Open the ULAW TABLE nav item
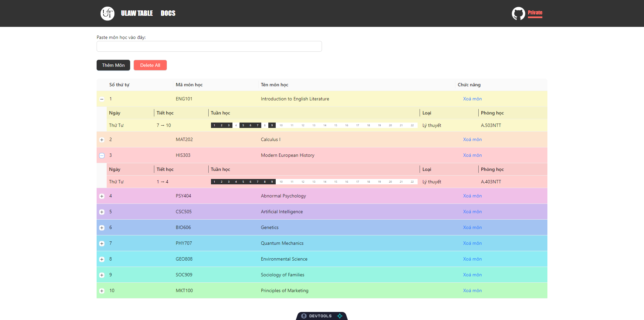The height and width of the screenshot is (320, 644). [x=137, y=13]
